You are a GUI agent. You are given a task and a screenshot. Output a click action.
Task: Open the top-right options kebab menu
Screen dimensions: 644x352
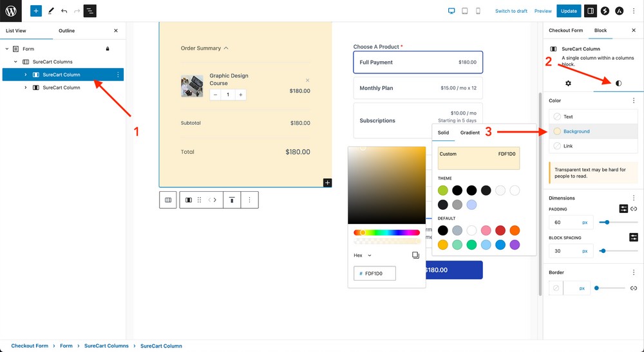click(634, 11)
